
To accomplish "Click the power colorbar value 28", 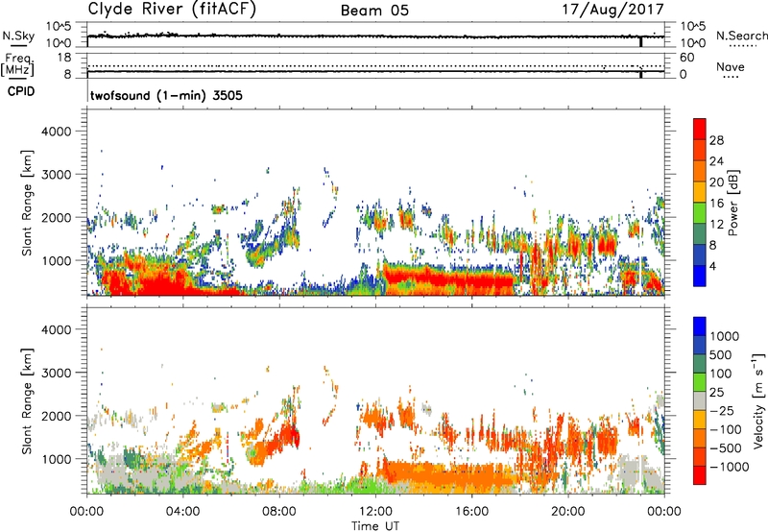I will click(716, 140).
